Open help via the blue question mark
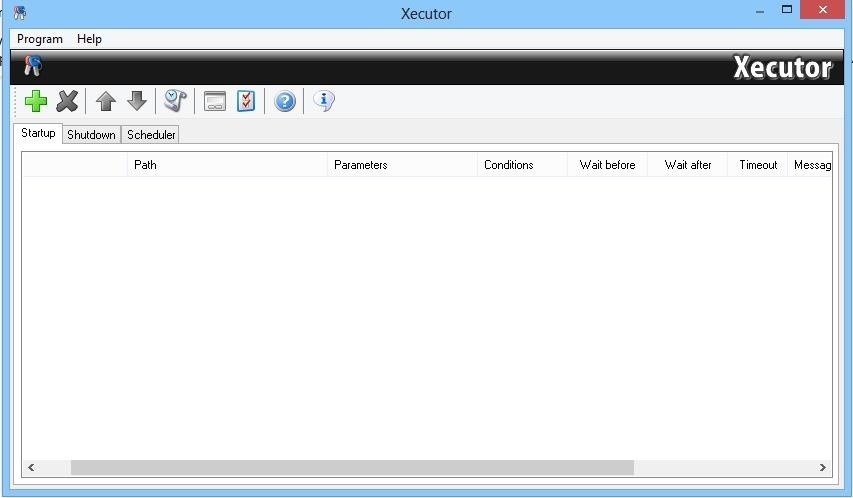Screen dimensions: 853x498 point(285,101)
